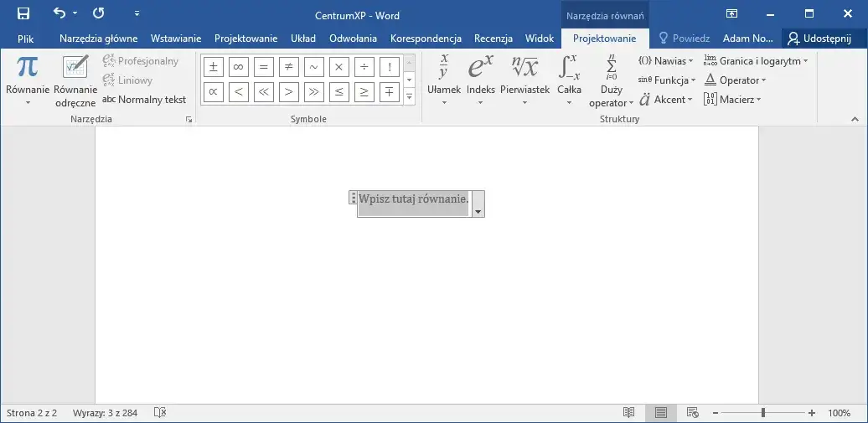The height and width of the screenshot is (423, 868).
Task: Expand the symbols gallery More arrow
Action: (x=410, y=97)
